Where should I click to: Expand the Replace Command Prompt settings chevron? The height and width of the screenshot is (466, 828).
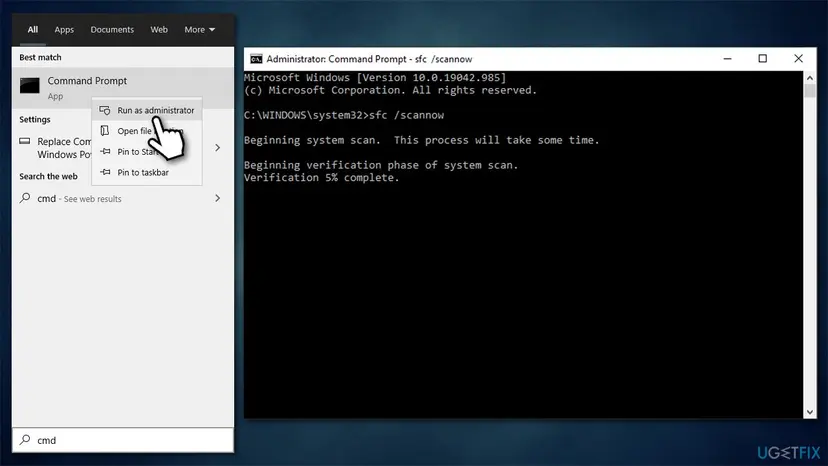point(218,148)
